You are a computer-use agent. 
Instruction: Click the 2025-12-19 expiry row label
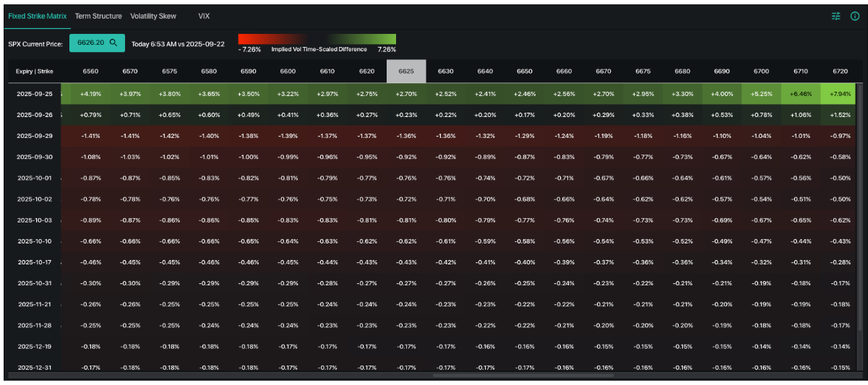pyautogui.click(x=33, y=347)
